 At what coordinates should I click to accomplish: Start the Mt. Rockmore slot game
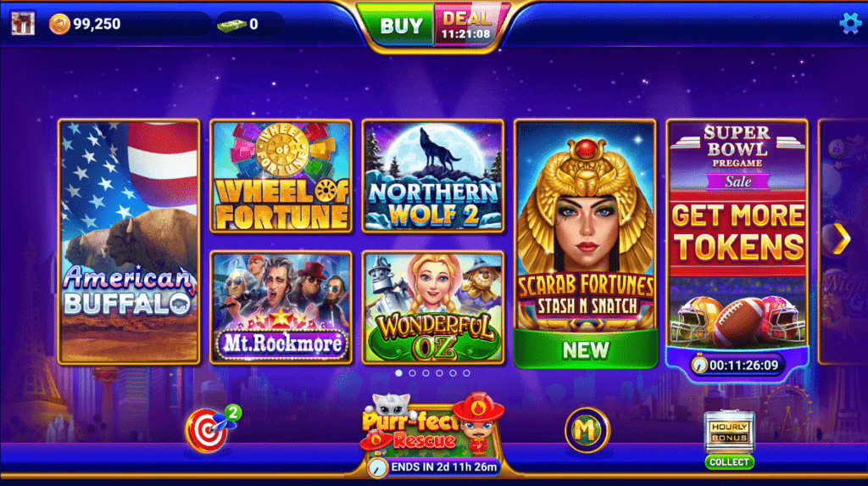tap(281, 308)
